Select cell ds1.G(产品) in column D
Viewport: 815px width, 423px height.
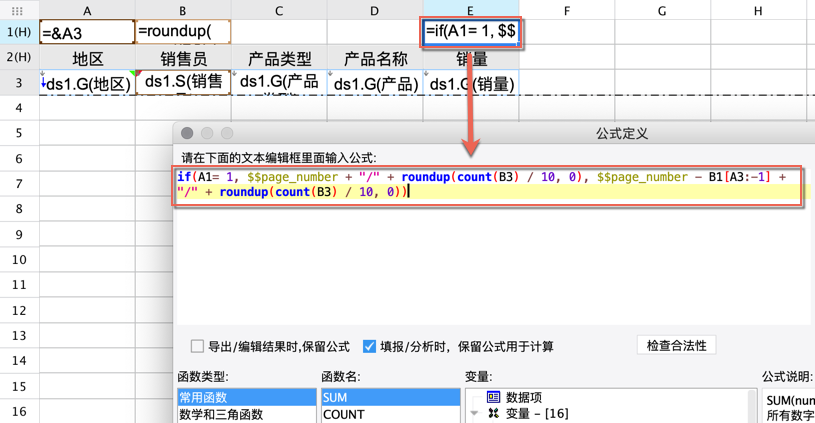(375, 83)
